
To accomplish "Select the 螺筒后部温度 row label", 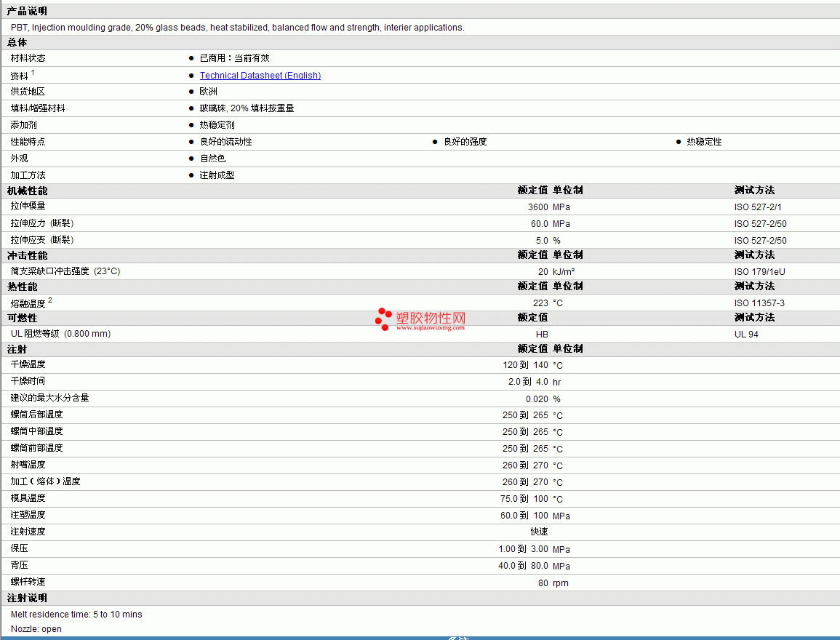I will click(36, 414).
